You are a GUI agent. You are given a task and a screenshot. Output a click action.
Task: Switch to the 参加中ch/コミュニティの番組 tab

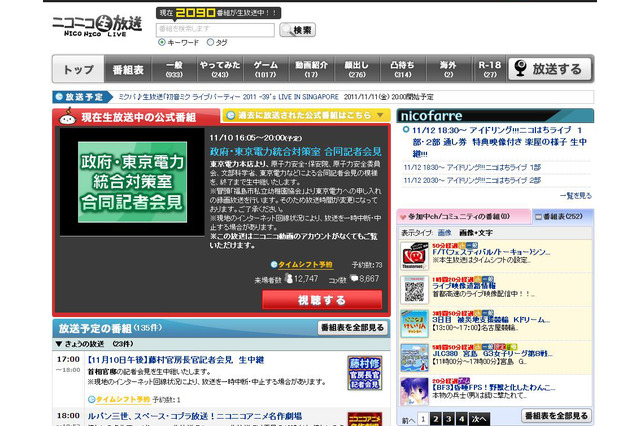click(464, 216)
